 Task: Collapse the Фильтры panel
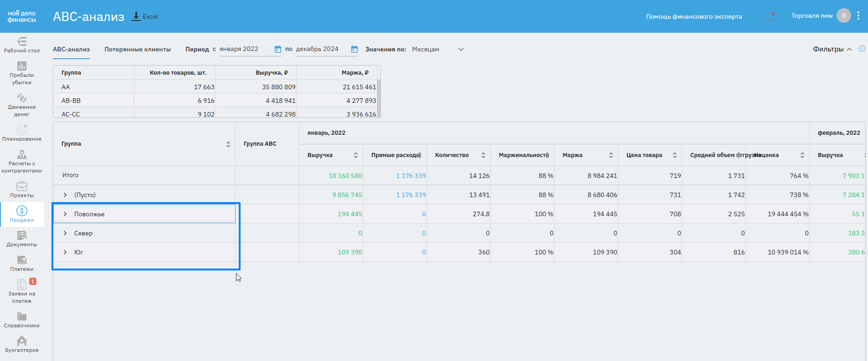(x=832, y=49)
